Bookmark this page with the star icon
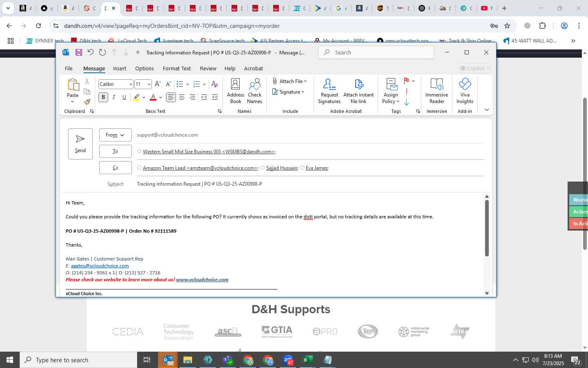Screen dimensions: 588x368 pos(507,26)
